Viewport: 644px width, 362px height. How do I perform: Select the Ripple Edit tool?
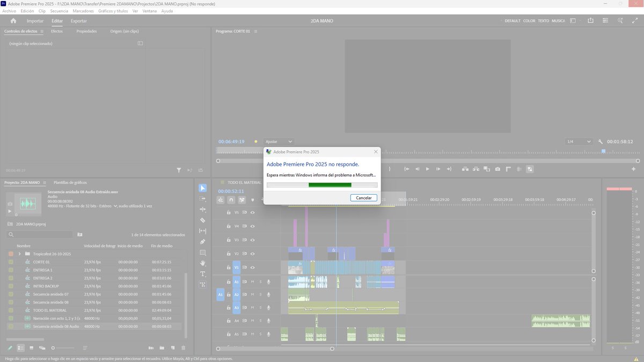202,210
